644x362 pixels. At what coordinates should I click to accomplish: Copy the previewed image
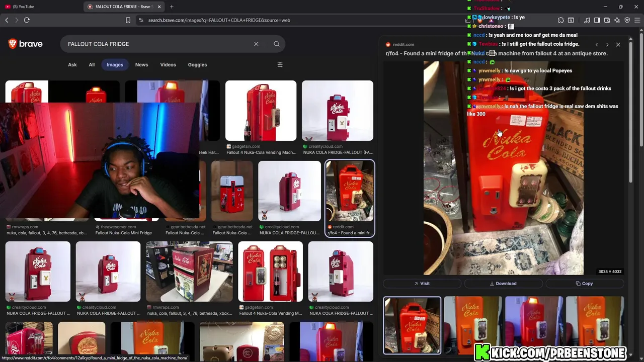click(584, 284)
